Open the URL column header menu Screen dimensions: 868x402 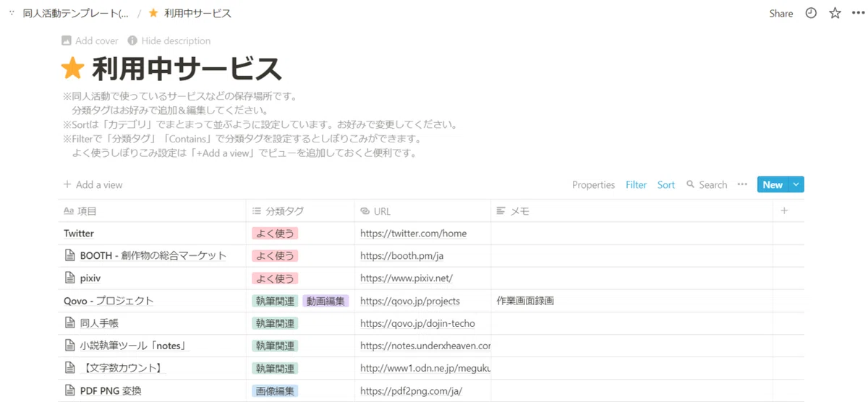[422, 211]
